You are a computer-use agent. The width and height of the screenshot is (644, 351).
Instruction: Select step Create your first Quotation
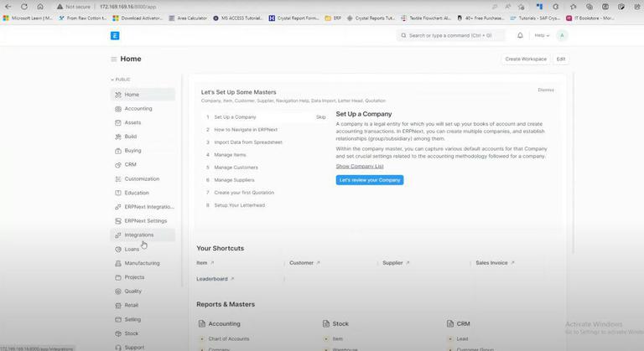click(x=244, y=193)
